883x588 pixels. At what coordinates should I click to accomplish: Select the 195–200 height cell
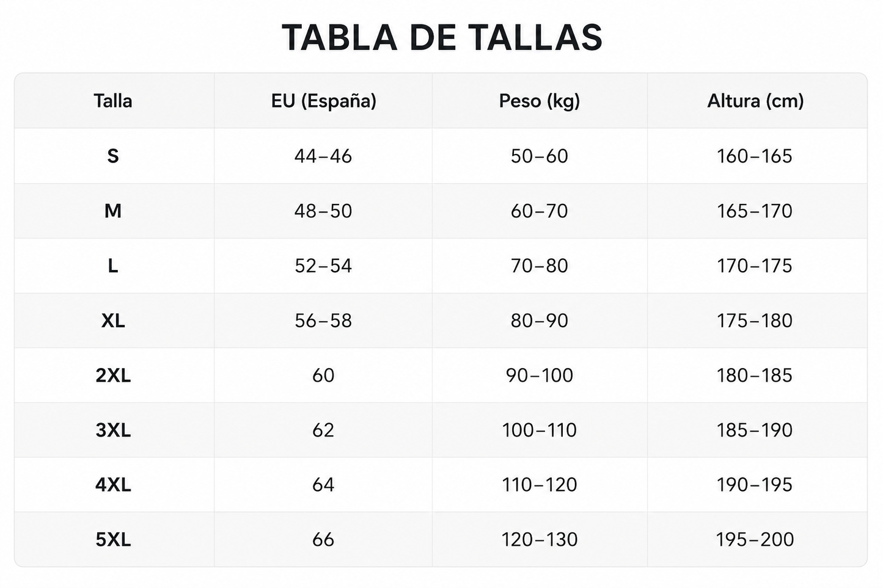tap(755, 539)
